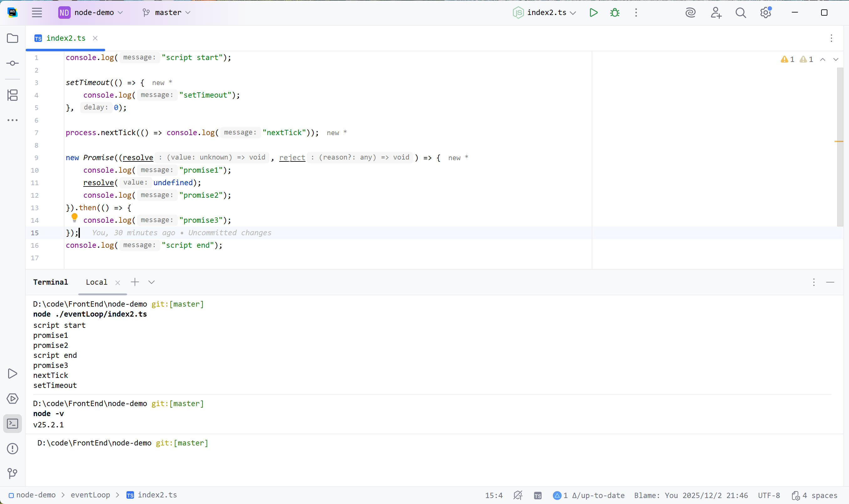
Task: Switch to the Local terminal tab
Action: (x=96, y=282)
